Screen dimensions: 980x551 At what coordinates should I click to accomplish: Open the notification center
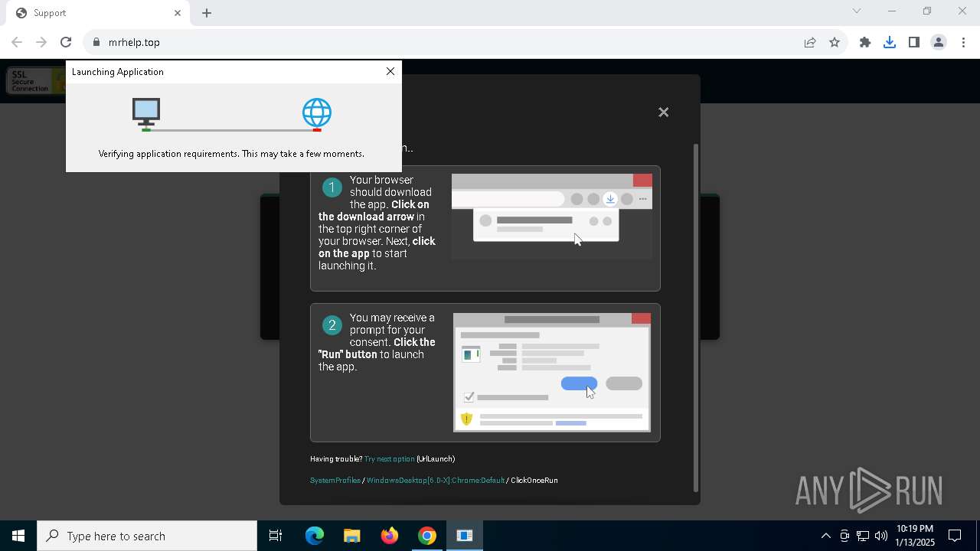[955, 536]
